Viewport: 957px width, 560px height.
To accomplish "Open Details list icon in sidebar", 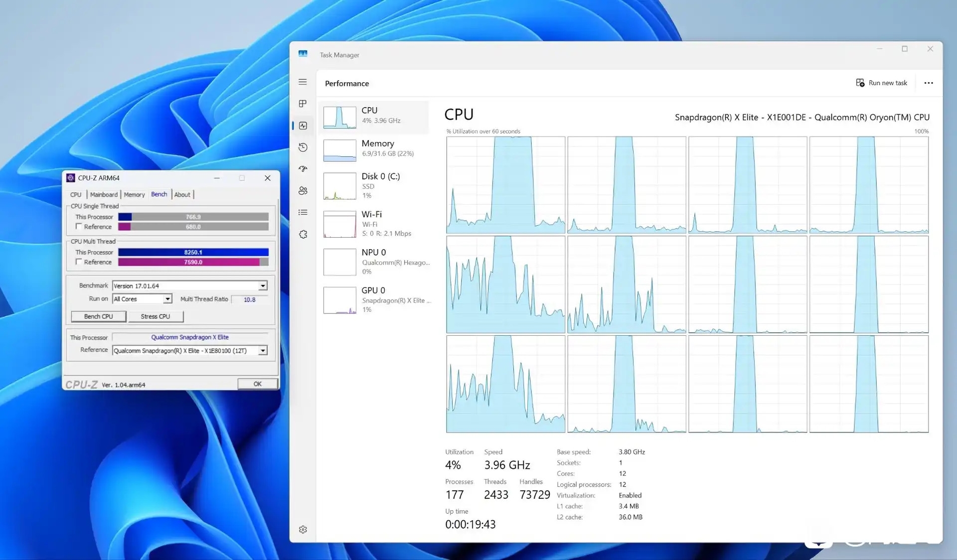I will [x=303, y=212].
